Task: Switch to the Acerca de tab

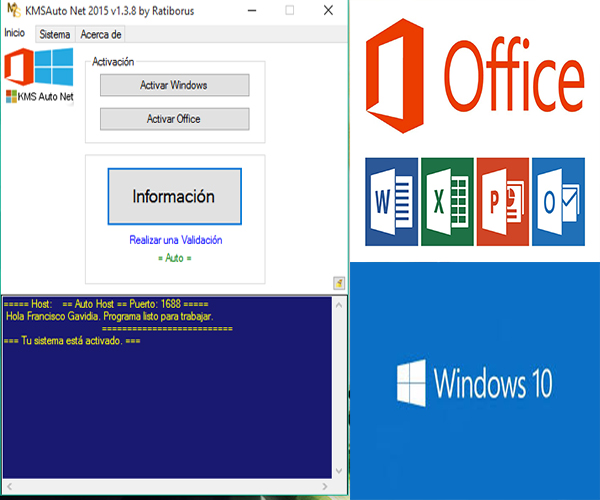Action: (101, 34)
